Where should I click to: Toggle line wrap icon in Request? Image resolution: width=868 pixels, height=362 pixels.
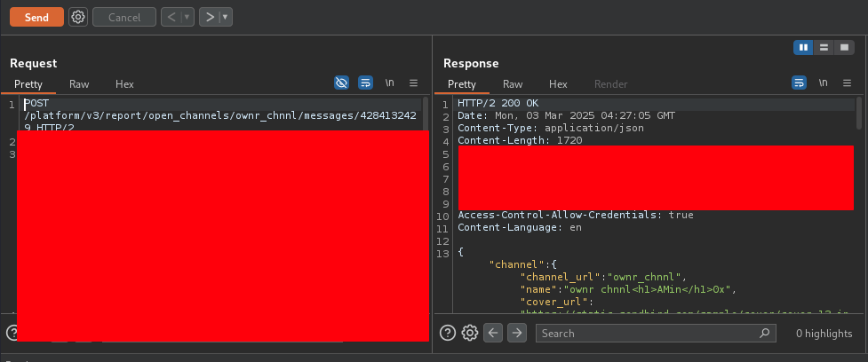pyautogui.click(x=365, y=83)
